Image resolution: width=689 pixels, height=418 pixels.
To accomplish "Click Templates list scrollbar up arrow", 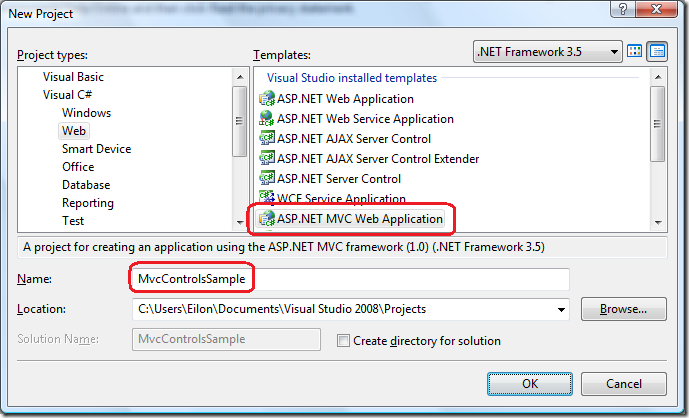I will [x=658, y=77].
